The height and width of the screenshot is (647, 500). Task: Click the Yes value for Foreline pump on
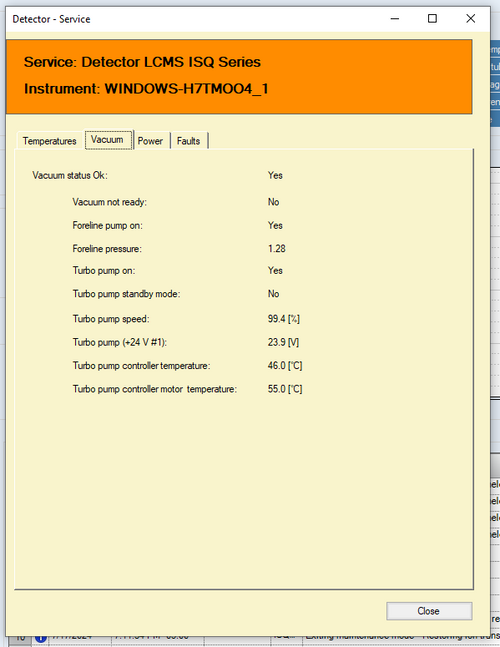(275, 226)
